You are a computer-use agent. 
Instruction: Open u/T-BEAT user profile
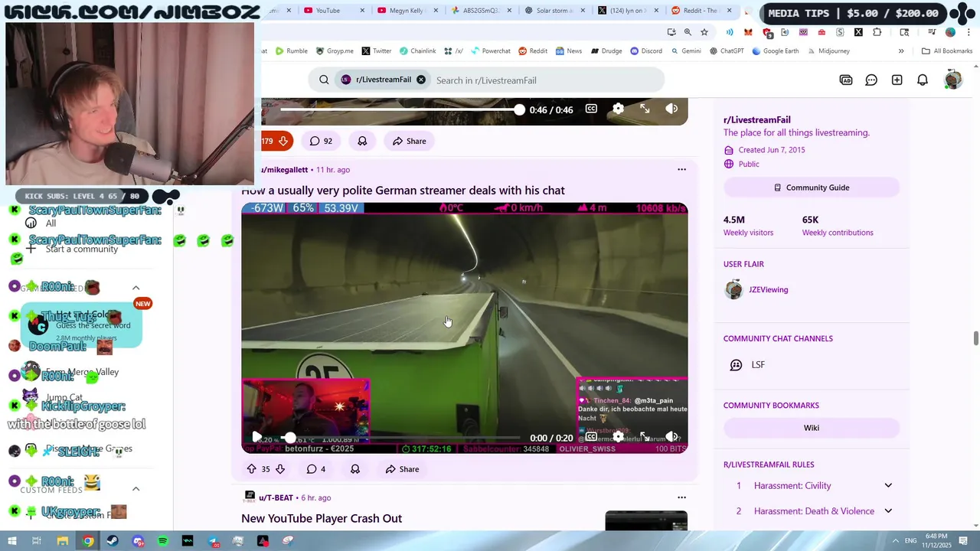tap(276, 497)
